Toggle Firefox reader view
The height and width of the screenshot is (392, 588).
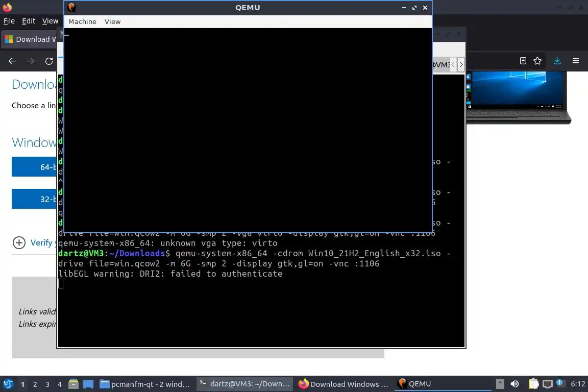pos(523,61)
